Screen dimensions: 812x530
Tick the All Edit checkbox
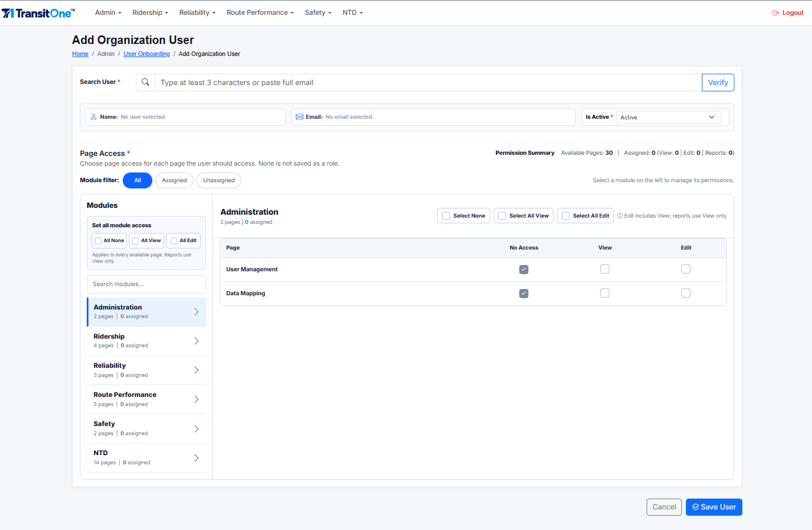pyautogui.click(x=174, y=241)
